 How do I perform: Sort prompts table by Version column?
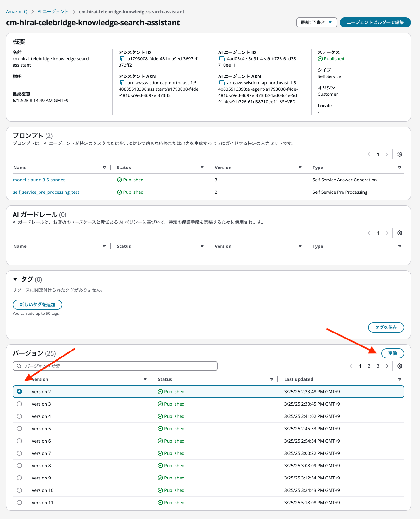click(x=300, y=168)
